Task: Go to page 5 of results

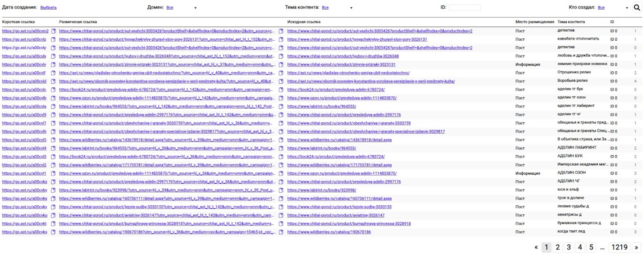Action: 591,247
